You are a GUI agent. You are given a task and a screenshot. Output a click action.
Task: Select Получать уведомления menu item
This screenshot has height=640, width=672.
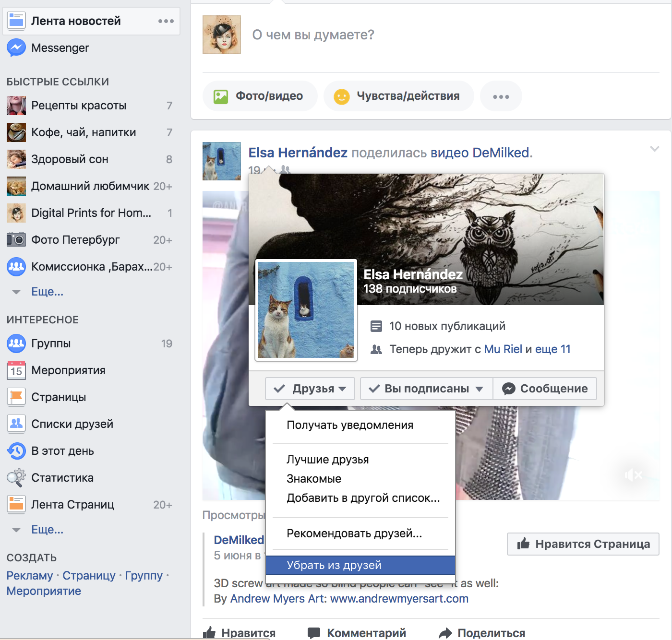360,425
